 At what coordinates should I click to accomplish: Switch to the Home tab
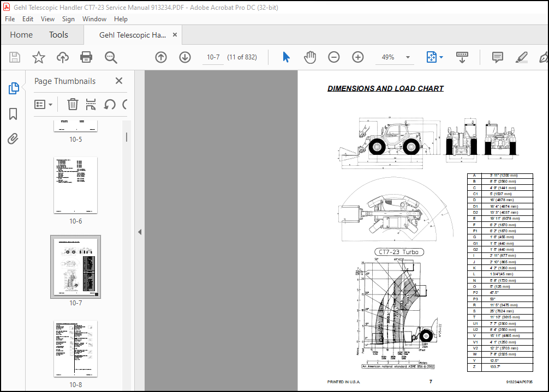coord(21,34)
